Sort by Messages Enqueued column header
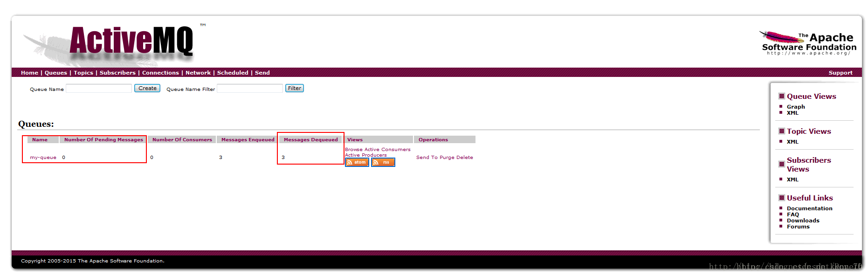The width and height of the screenshot is (868, 276). (x=248, y=140)
